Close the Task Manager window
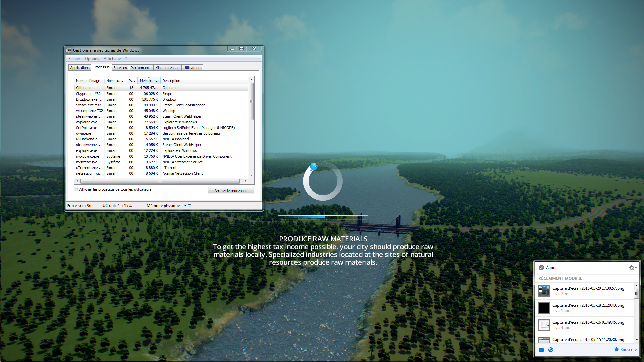The width and height of the screenshot is (644, 362). coord(254,49)
